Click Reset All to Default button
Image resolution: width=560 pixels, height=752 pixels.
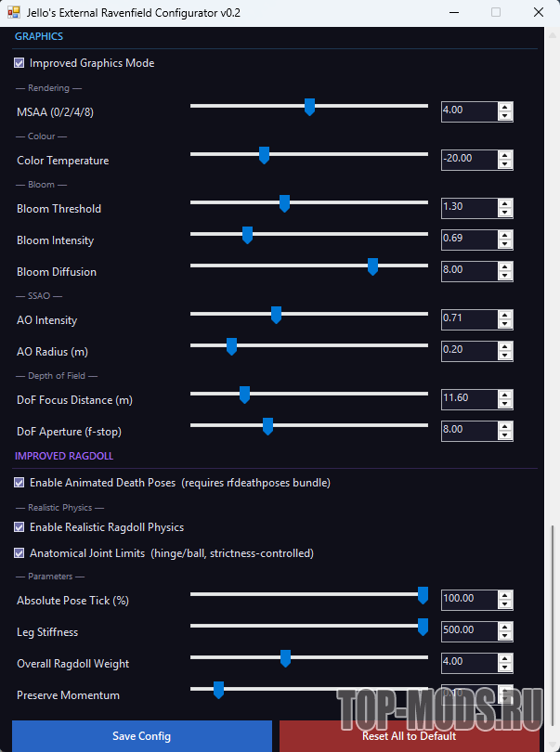(409, 736)
